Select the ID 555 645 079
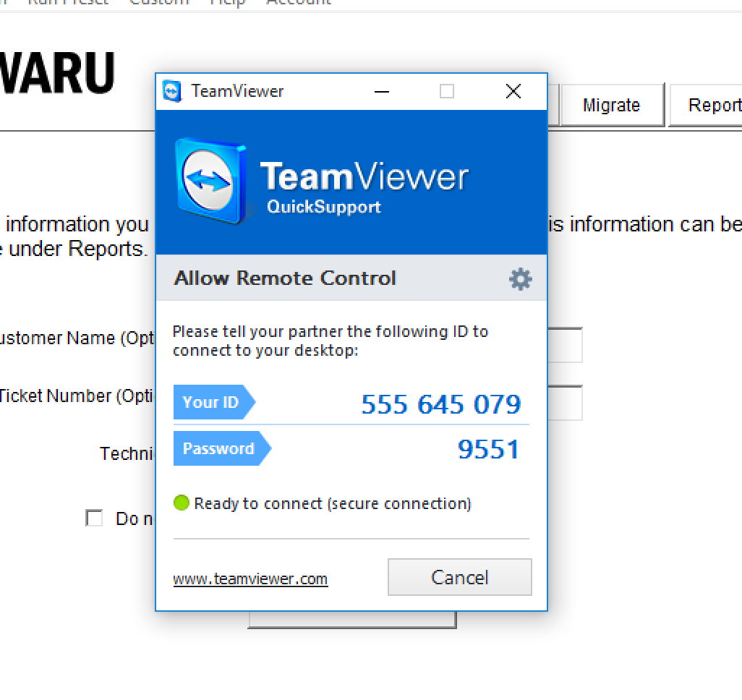742x700 pixels. point(440,404)
